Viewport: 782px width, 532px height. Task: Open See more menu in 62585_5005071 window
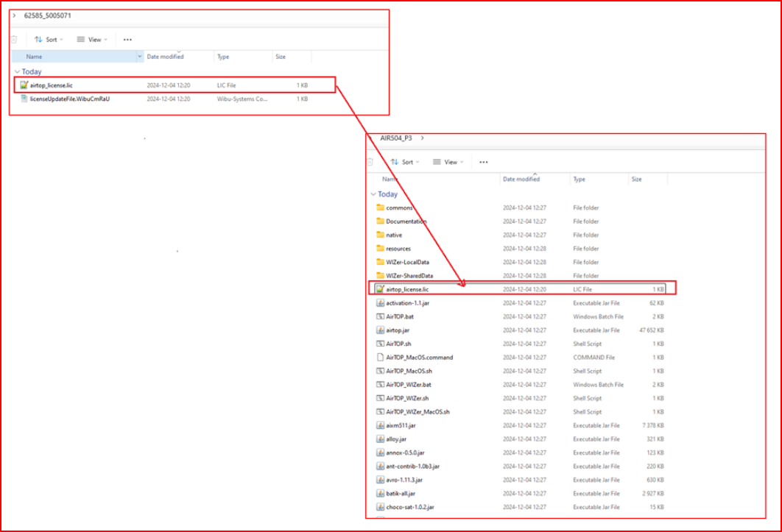coord(127,40)
